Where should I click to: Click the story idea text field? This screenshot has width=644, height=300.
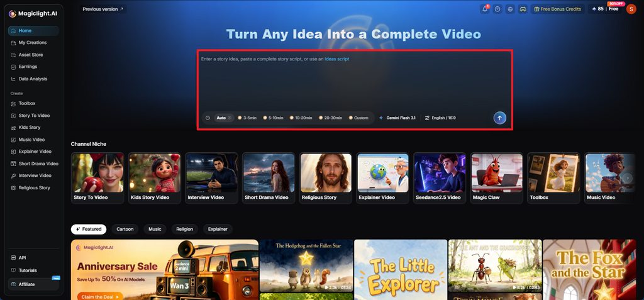[355, 82]
